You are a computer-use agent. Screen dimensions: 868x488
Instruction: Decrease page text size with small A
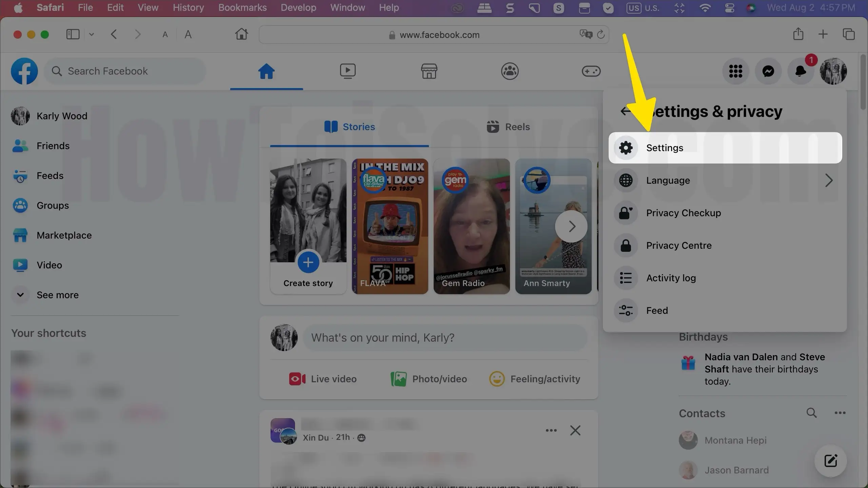pyautogui.click(x=165, y=35)
